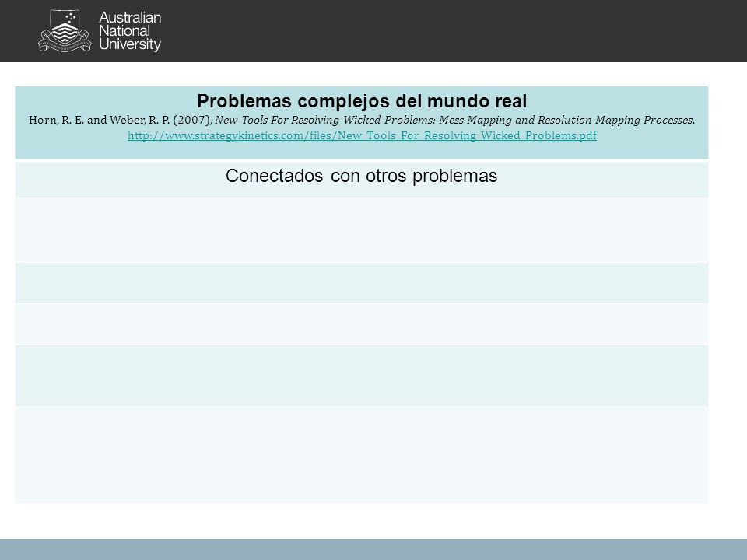Select the Horn and Weber 2007 citation line
The width and height of the screenshot is (747, 560).
(362, 120)
